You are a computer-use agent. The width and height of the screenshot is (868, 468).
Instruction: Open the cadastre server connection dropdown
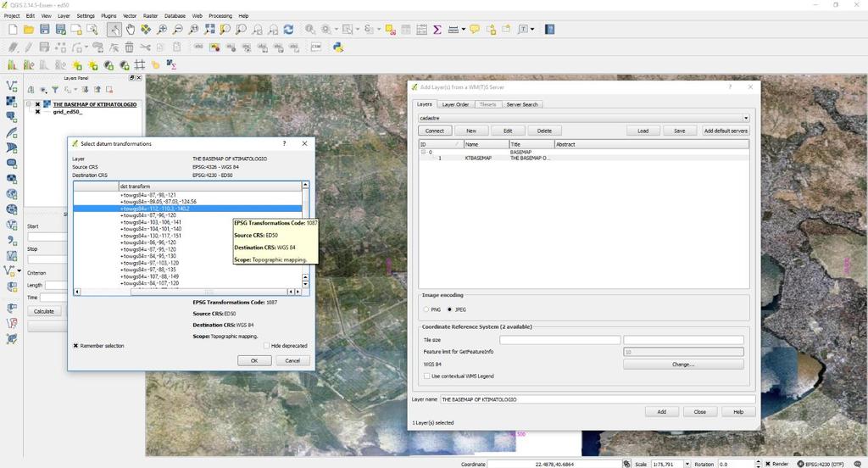point(746,118)
